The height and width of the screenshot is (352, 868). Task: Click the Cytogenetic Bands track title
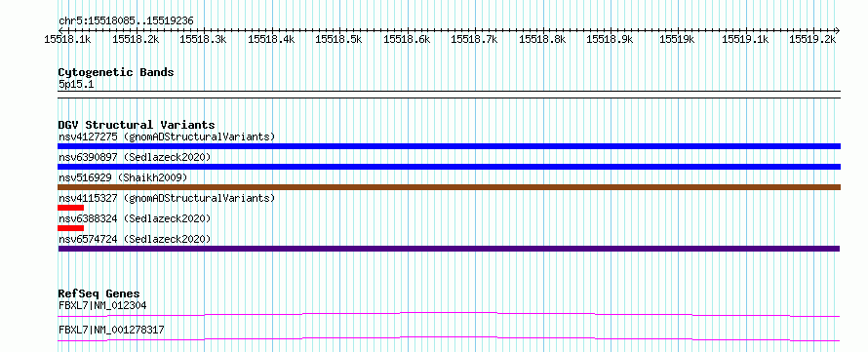[116, 72]
